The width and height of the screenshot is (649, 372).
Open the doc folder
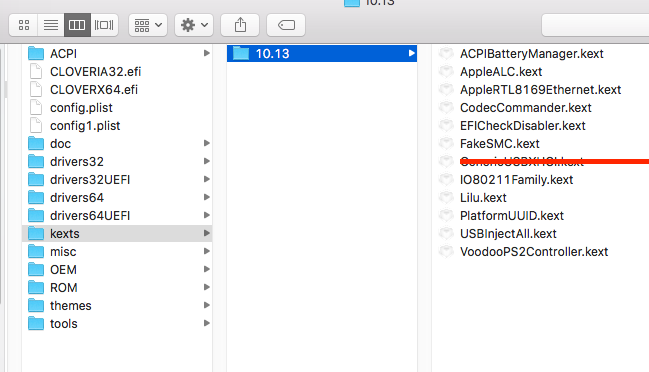point(117,144)
